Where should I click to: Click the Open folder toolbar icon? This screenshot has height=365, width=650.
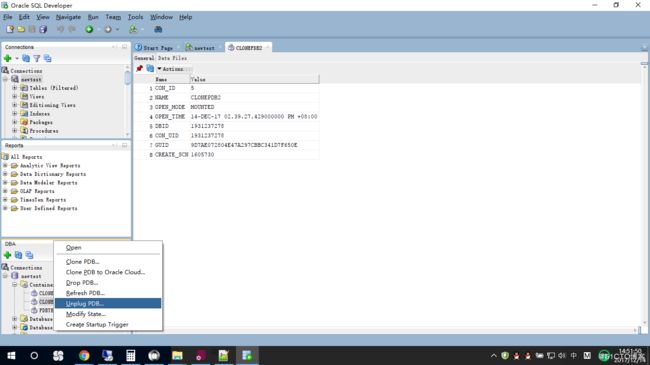pyautogui.click(x=21, y=29)
